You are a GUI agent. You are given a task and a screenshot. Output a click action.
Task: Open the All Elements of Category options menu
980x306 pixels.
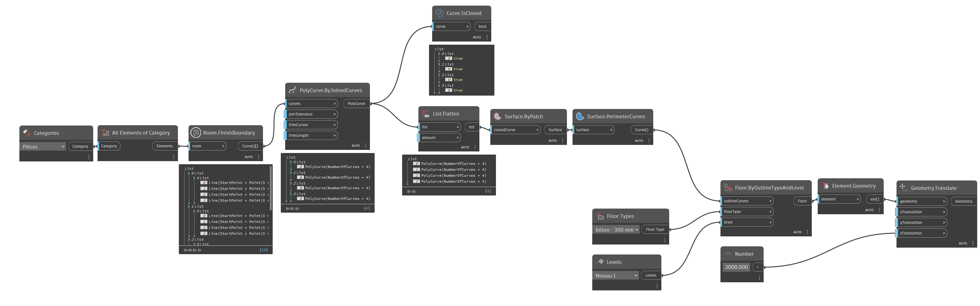[174, 156]
